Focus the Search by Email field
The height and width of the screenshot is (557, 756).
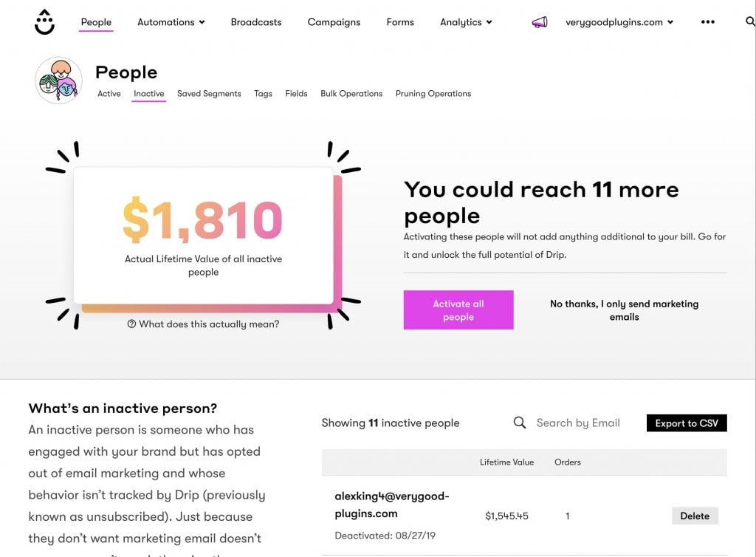coord(578,423)
